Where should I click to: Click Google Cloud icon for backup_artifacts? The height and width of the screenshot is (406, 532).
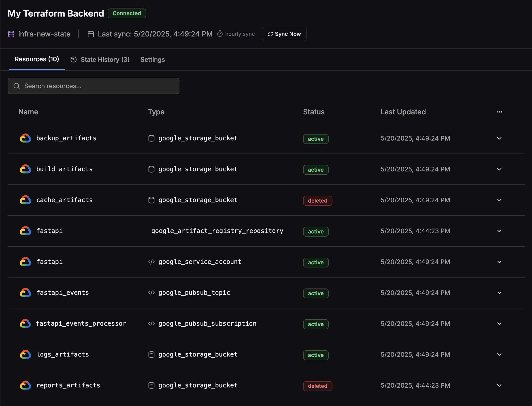coord(25,138)
